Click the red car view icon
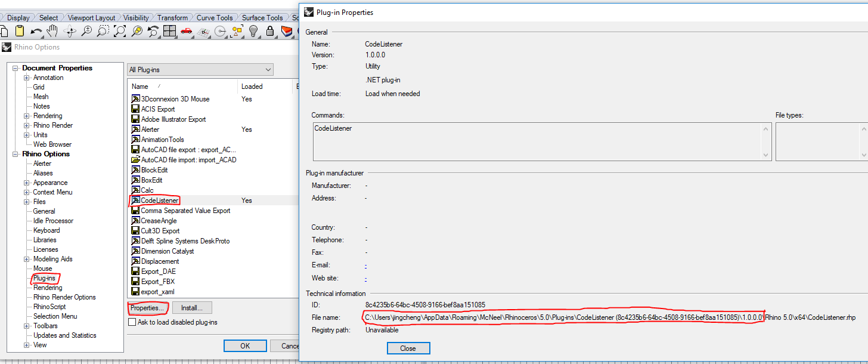868x364 pixels. 187,32
